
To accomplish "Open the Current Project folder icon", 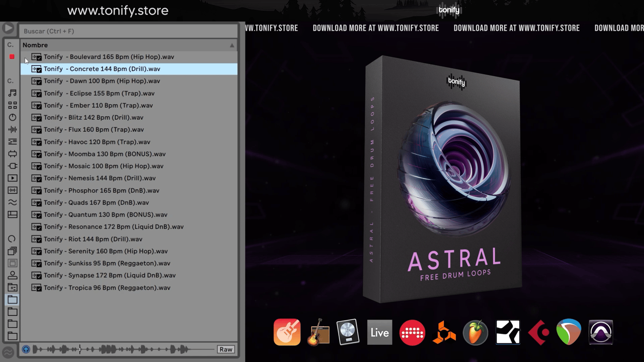I will [12, 287].
